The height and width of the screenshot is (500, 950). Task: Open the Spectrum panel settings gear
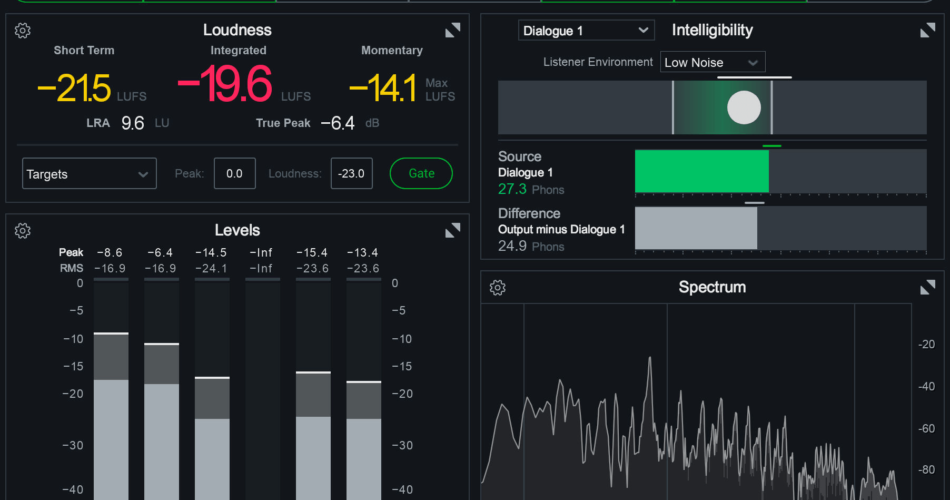(497, 288)
